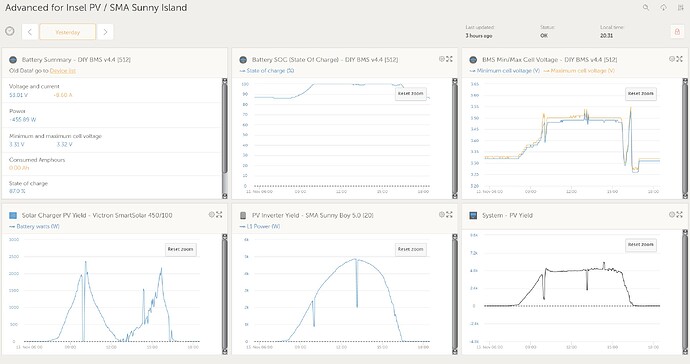Image resolution: width=690 pixels, height=364 pixels.
Task: Go to the previous day arrow
Action: 29,32
